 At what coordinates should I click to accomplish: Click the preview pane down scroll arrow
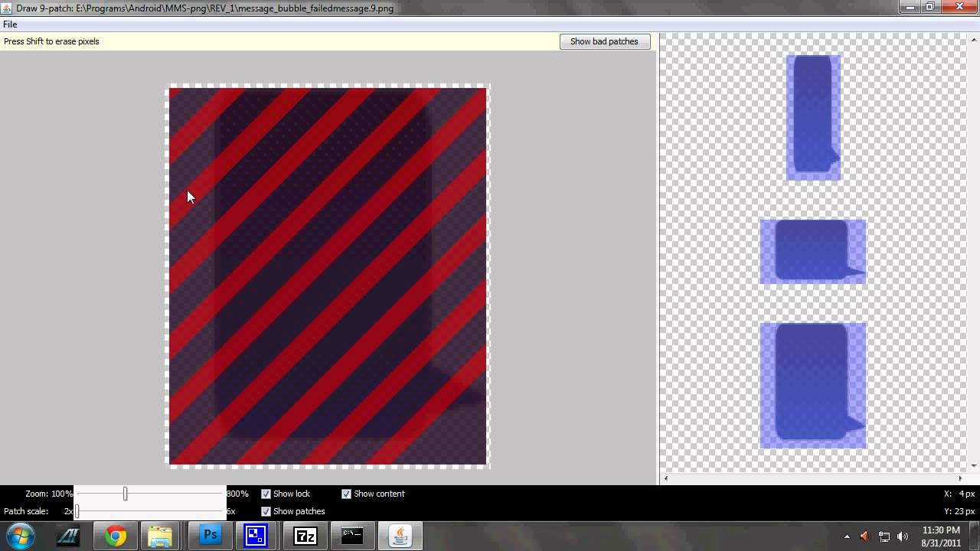[x=974, y=465]
